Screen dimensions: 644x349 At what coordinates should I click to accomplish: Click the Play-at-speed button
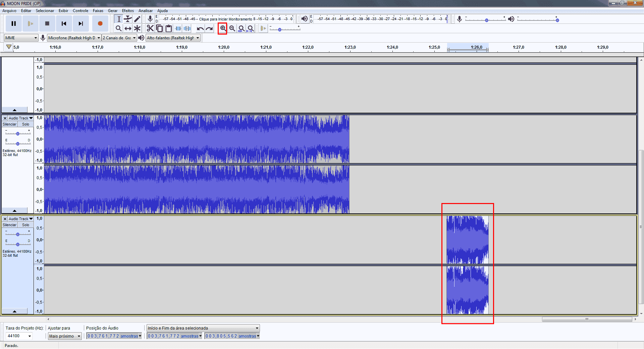pos(263,29)
